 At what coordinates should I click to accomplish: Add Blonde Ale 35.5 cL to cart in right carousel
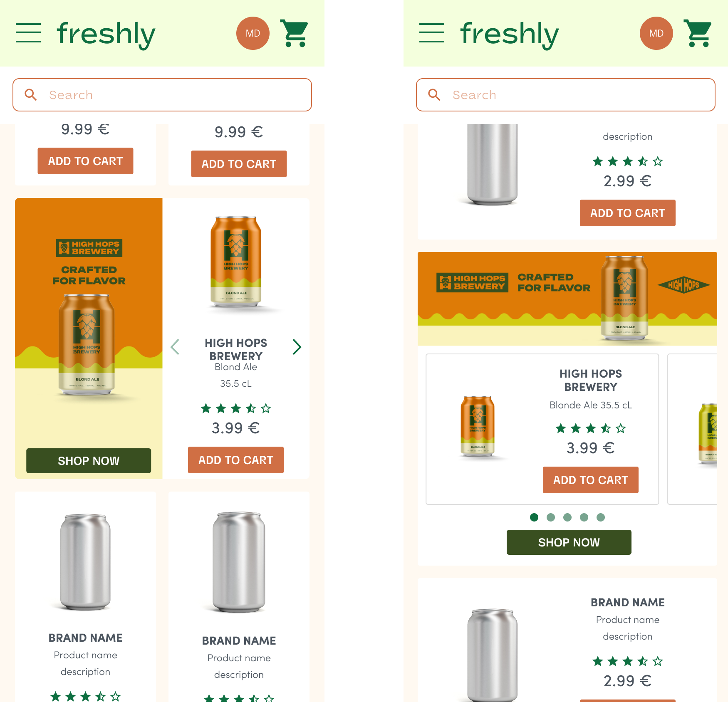[x=591, y=480]
